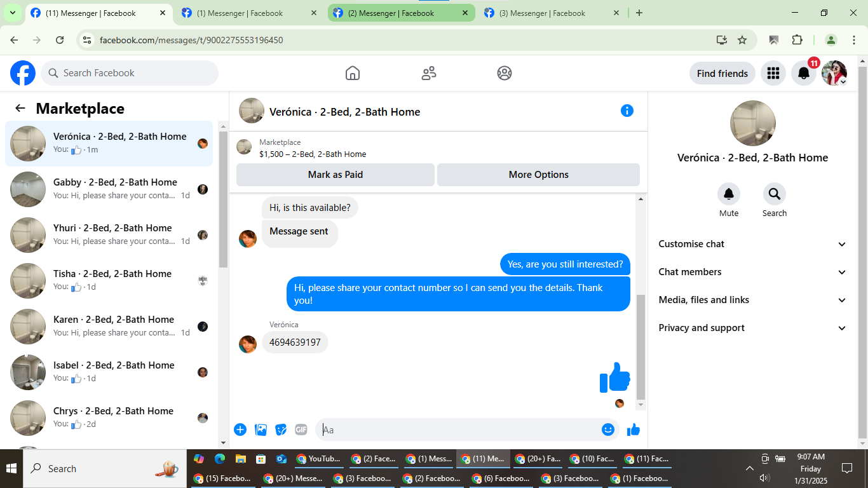Screen dimensions: 868x488
Task: Open Tisha's 2-Bed, 2-Bath Home conversation
Action: (x=109, y=281)
